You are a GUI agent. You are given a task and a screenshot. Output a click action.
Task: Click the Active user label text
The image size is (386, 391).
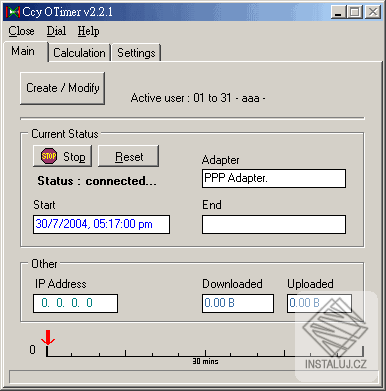click(198, 98)
